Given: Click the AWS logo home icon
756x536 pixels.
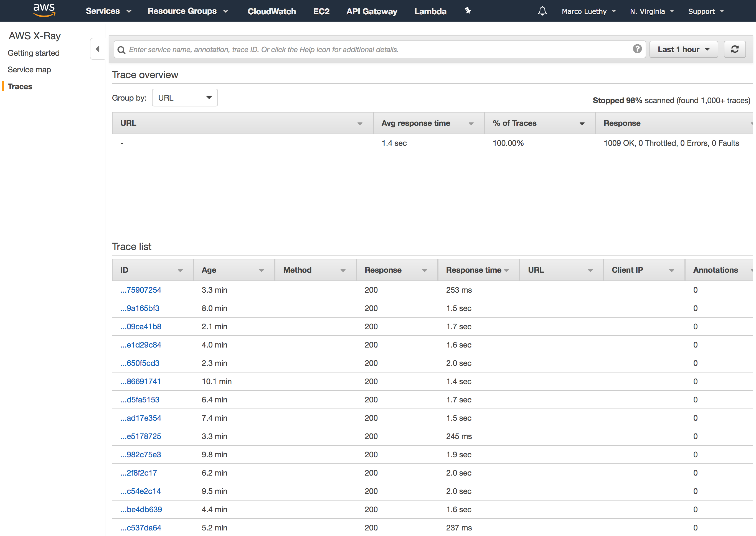Looking at the screenshot, I should tap(44, 11).
